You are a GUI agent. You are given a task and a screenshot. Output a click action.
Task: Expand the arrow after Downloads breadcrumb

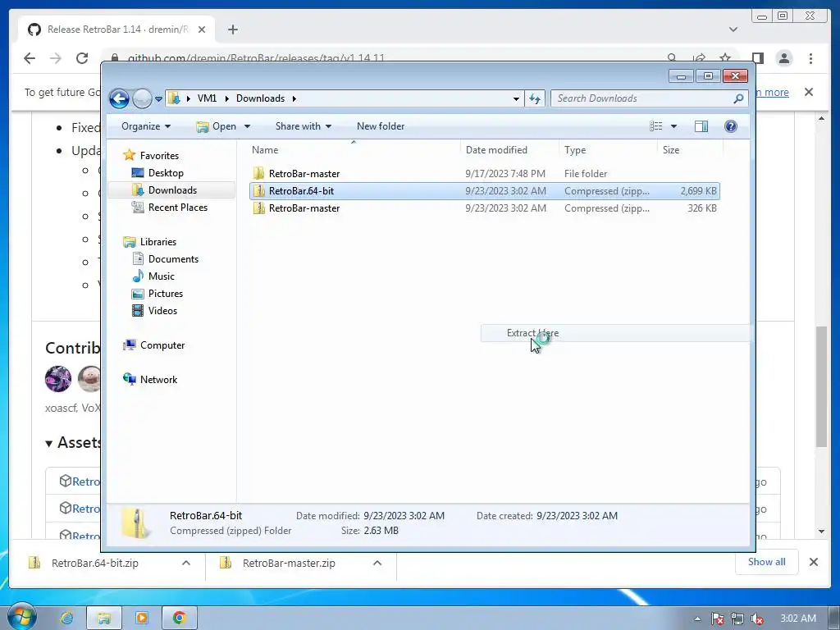click(x=294, y=98)
